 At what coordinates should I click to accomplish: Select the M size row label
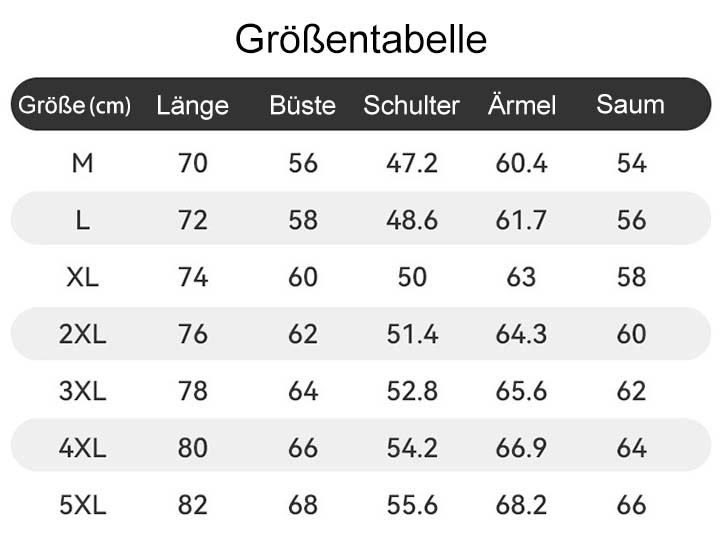pos(82,163)
